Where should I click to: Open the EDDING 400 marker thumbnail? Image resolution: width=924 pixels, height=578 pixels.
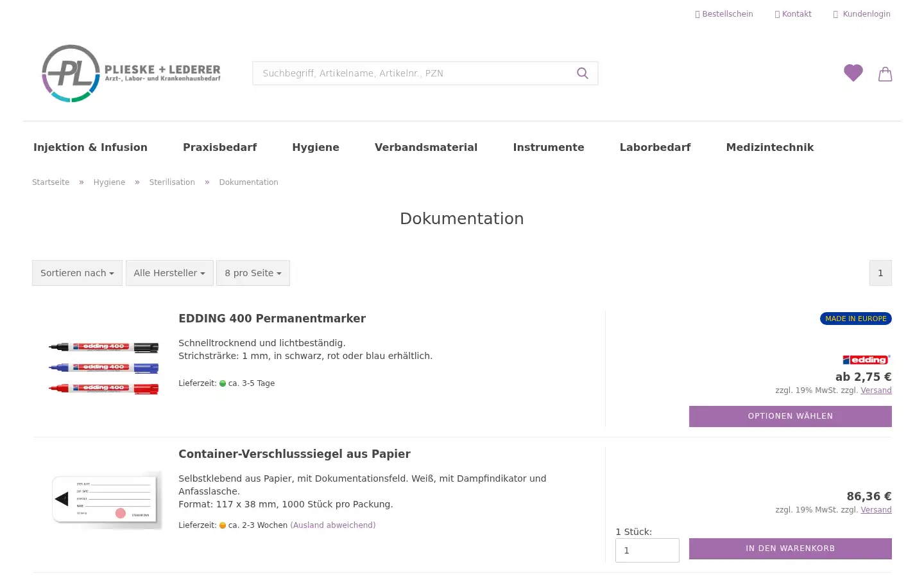click(x=104, y=367)
